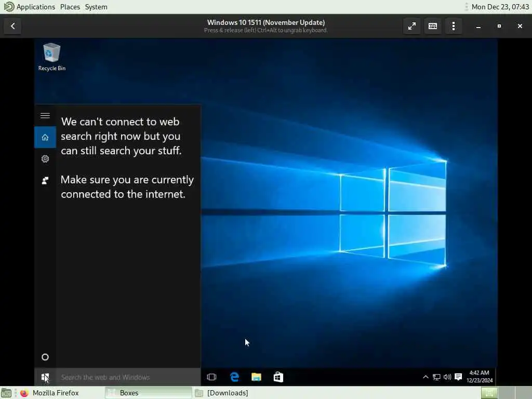
Task: Open the Places menu
Action: pos(70,7)
